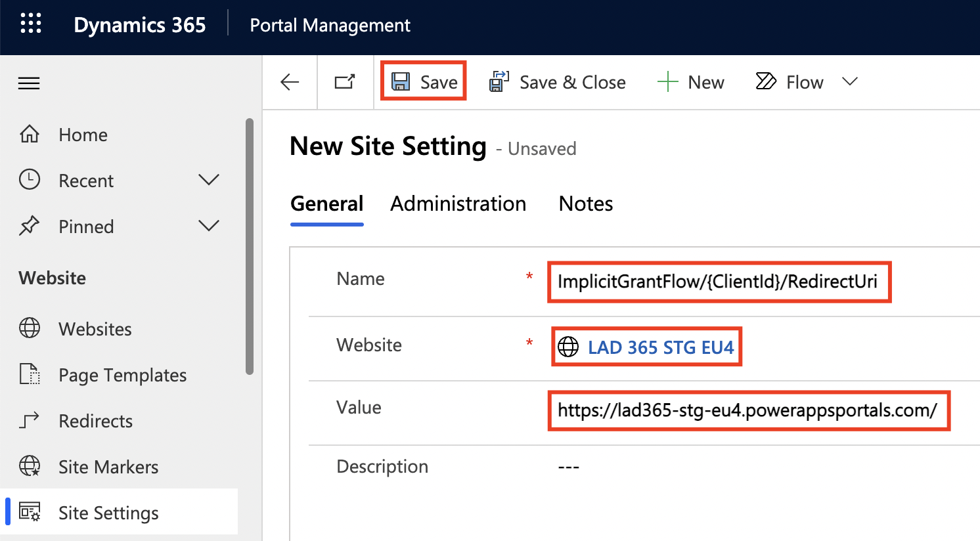Collapse the sidebar with hamburger icon
The image size is (980, 541).
29,83
